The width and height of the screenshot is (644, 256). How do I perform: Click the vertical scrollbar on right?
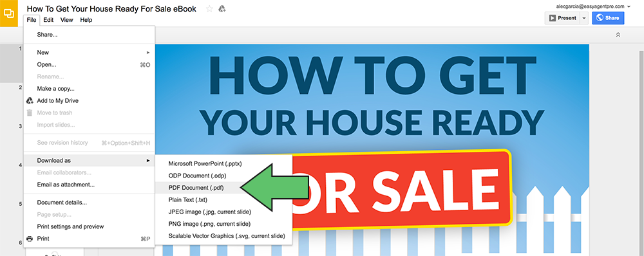pyautogui.click(x=641, y=152)
